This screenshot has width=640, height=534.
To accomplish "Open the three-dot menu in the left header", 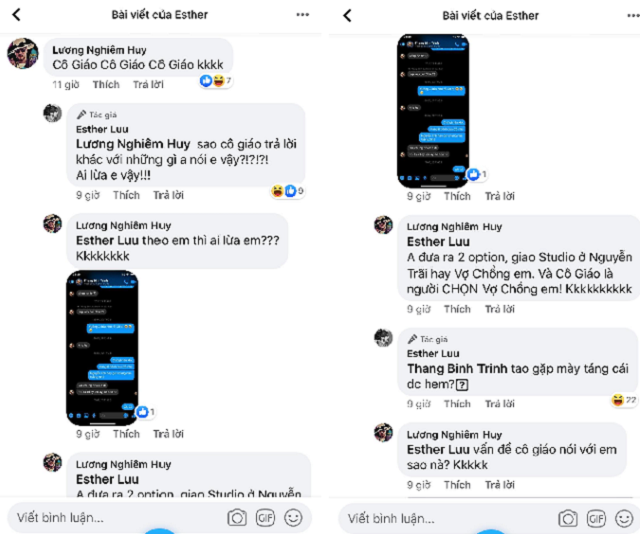I will [302, 15].
